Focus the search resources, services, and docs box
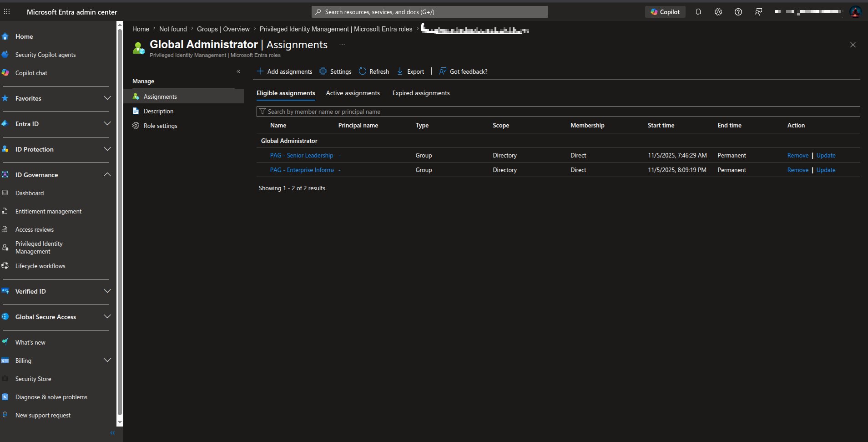868x442 pixels. pos(430,12)
